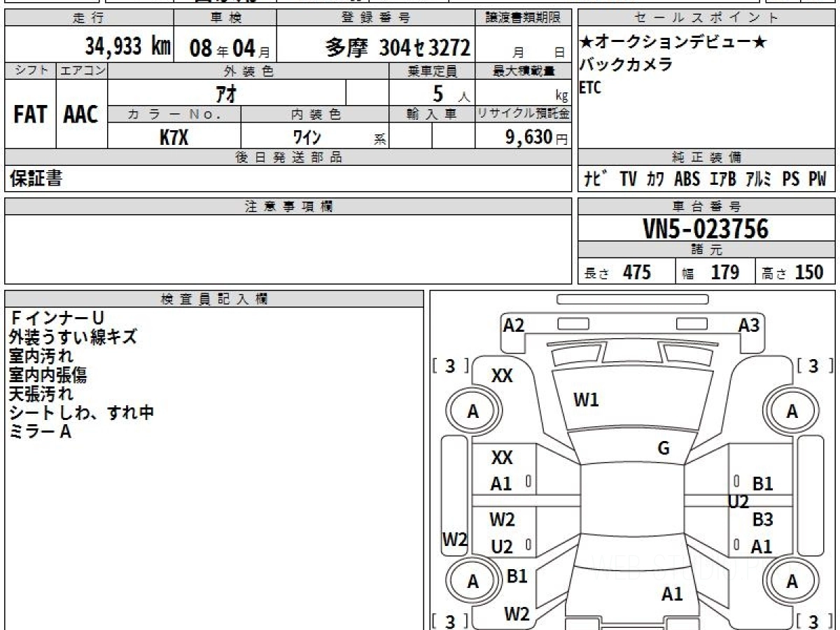Select the W1 mark on the hood
840x630 pixels.
click(x=586, y=400)
